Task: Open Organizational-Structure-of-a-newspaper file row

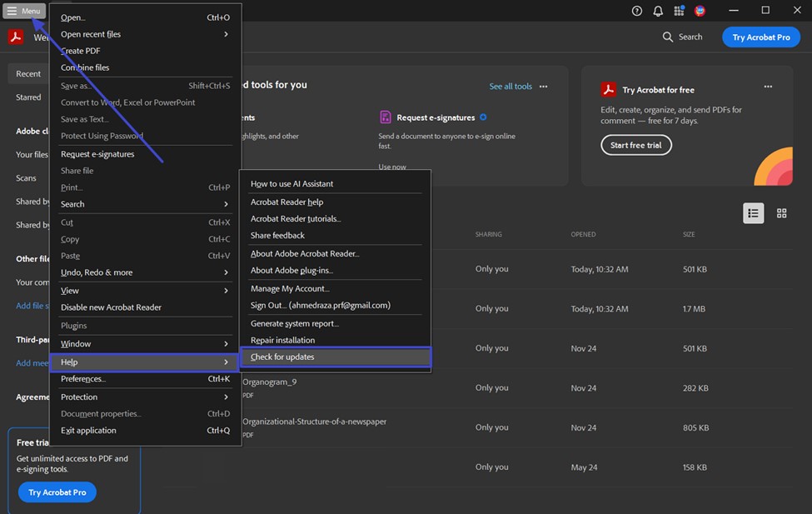Action: [314, 422]
